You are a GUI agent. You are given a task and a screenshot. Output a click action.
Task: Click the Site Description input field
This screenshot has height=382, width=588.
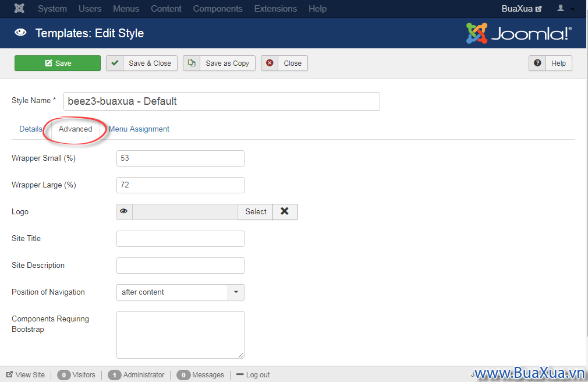coord(180,266)
